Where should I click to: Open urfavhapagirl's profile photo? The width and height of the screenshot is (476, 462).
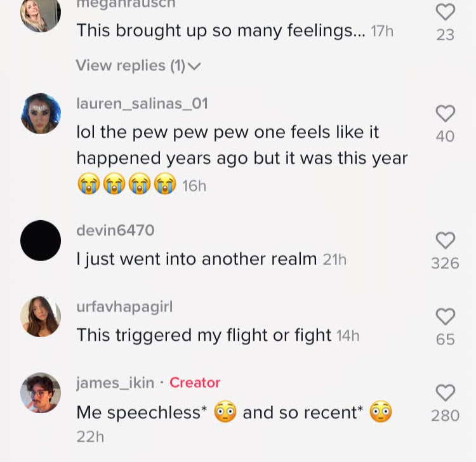(41, 316)
